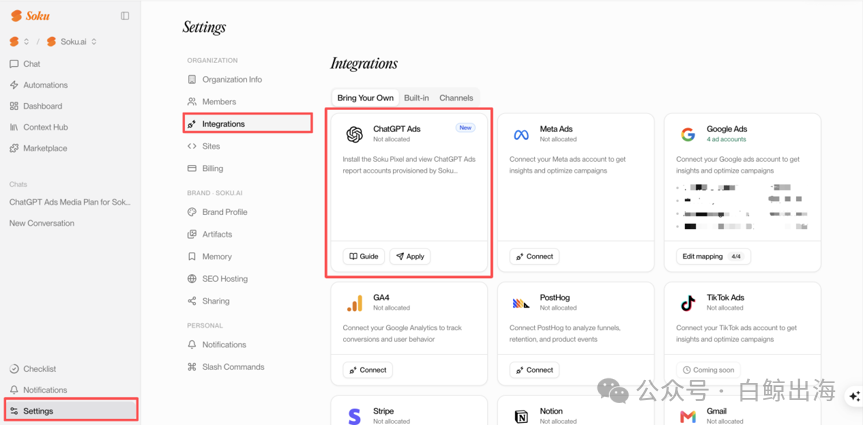This screenshot has width=863, height=425.
Task: Collapse the sidebar panel icon
Action: (x=125, y=16)
